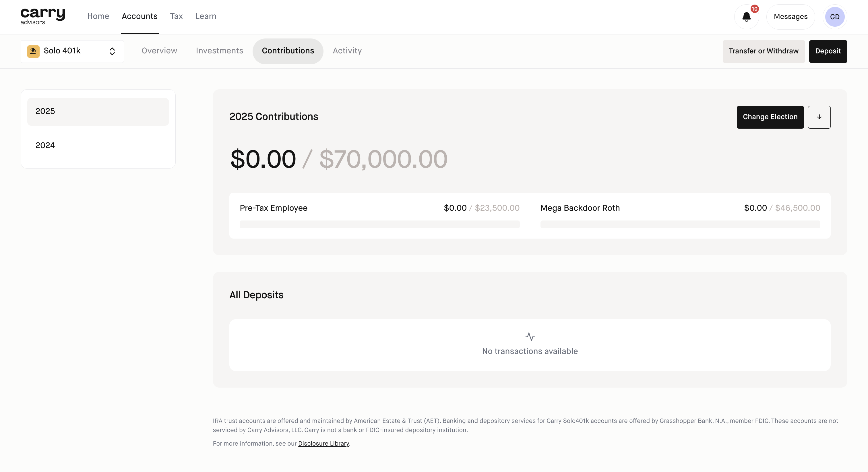Switch to the Overview tab

[159, 51]
